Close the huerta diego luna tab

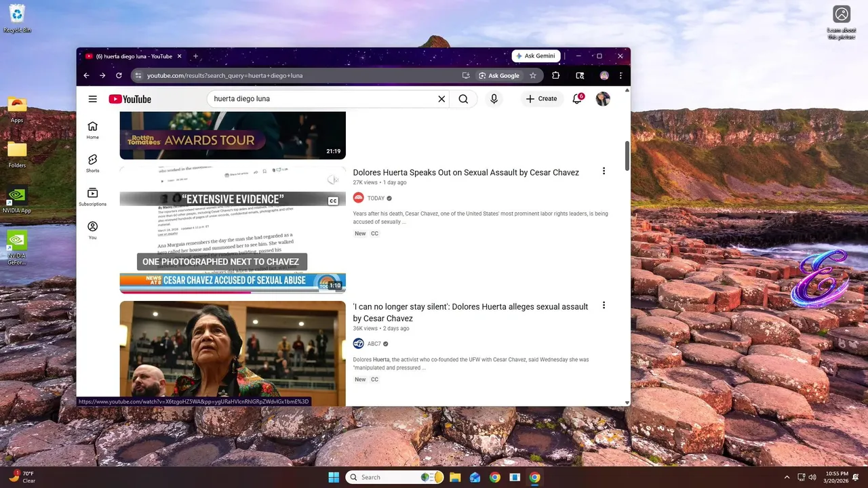(181, 56)
